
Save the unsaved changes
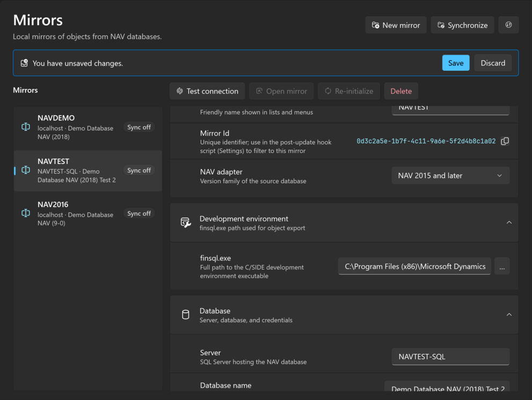(x=456, y=63)
